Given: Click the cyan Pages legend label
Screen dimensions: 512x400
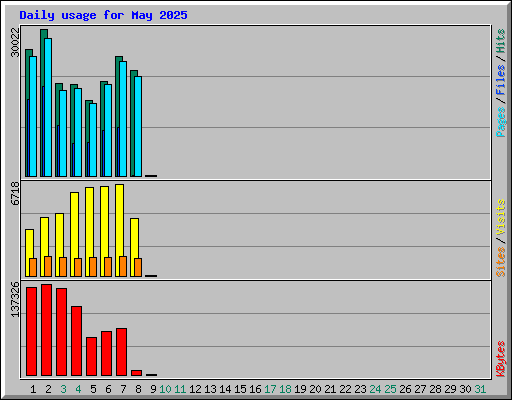Looking at the screenshot, I should pos(501,122).
